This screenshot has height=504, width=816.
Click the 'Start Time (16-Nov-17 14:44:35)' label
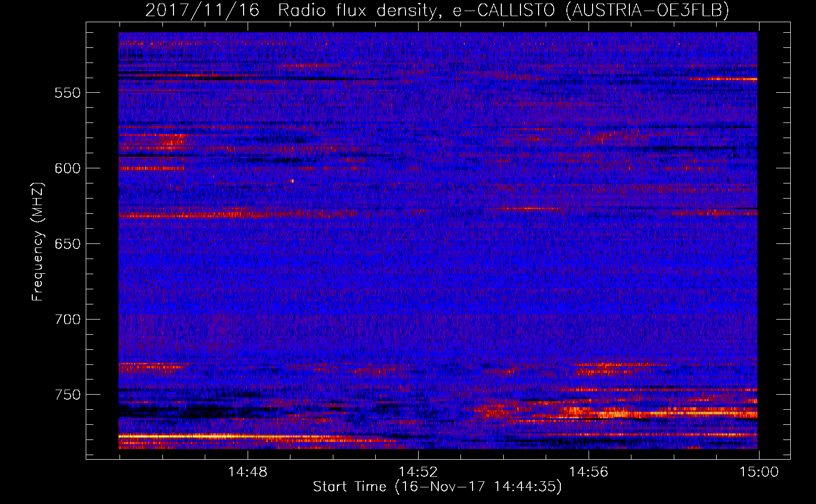pyautogui.click(x=437, y=487)
